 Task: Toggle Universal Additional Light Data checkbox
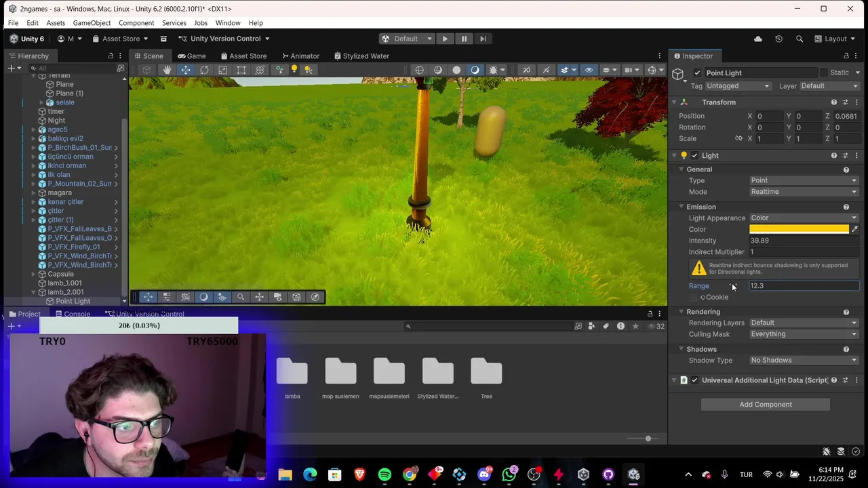pyautogui.click(x=694, y=380)
